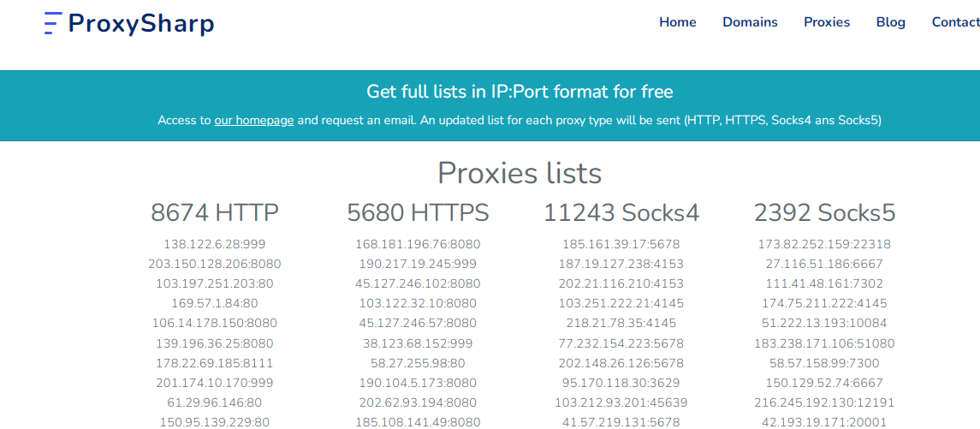Click HTTPS proxy 168.181.196.76:8080
The height and width of the screenshot is (429, 980).
(419, 245)
